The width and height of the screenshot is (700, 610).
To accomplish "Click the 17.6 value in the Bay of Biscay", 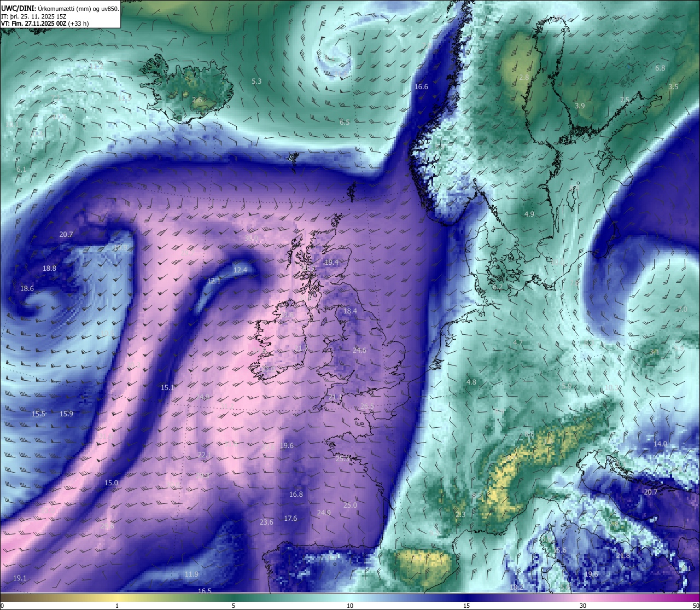I will click(290, 519).
